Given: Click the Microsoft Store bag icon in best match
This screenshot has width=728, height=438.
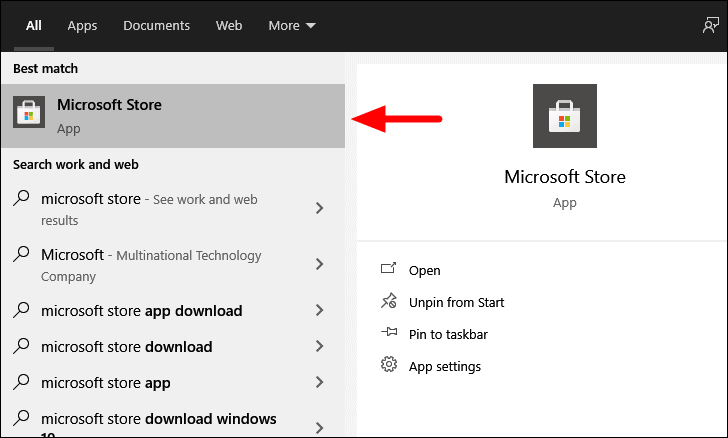Looking at the screenshot, I should coord(29,112).
